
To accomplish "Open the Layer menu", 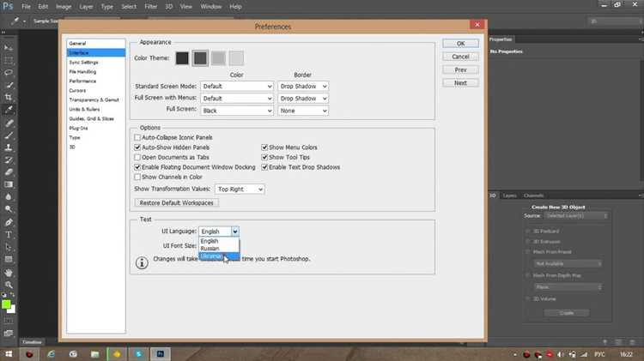I will (86, 7).
